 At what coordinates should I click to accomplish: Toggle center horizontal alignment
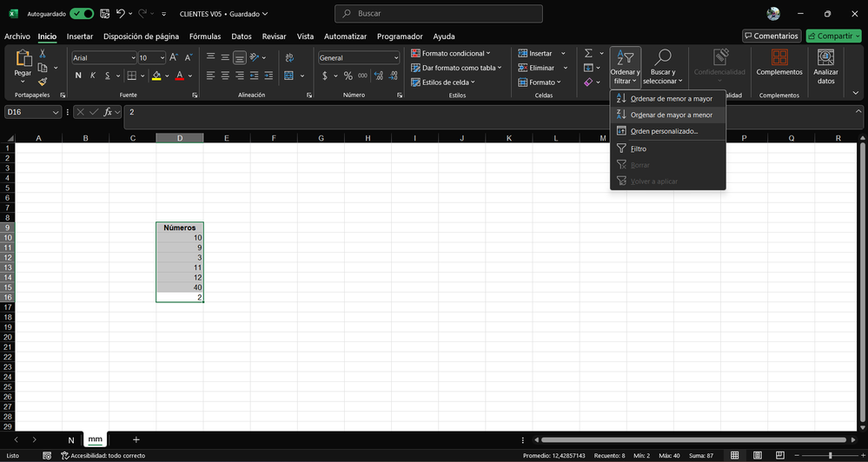[x=225, y=76]
